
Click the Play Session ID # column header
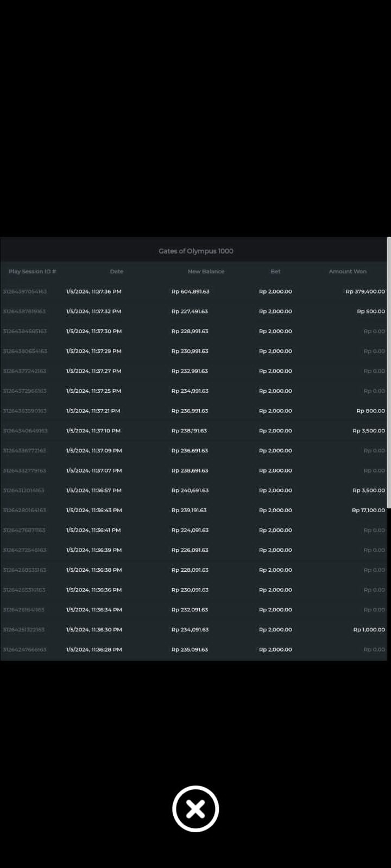click(x=33, y=271)
